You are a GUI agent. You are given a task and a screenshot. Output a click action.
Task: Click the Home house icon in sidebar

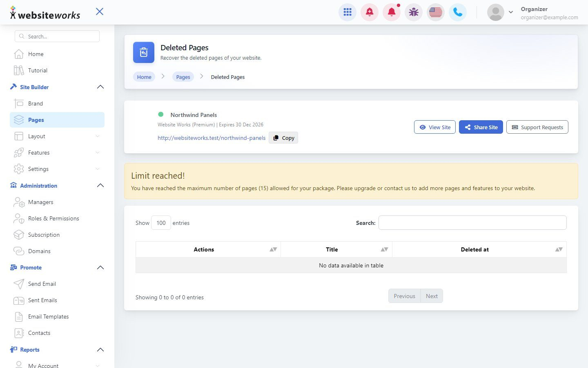[19, 54]
